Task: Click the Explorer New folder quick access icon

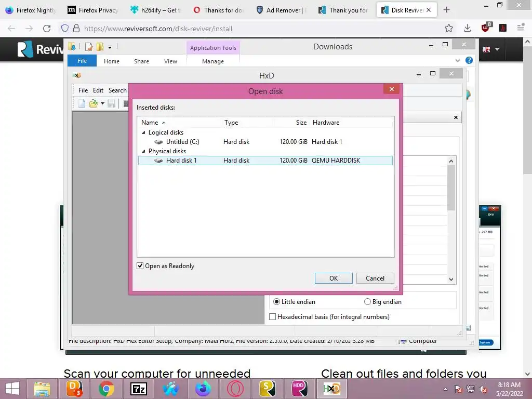Action: [100, 47]
